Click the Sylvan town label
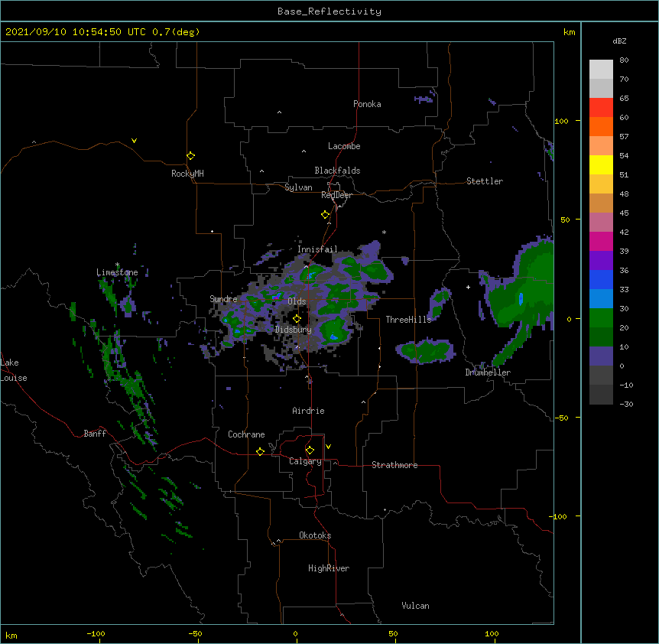 pyautogui.click(x=298, y=187)
